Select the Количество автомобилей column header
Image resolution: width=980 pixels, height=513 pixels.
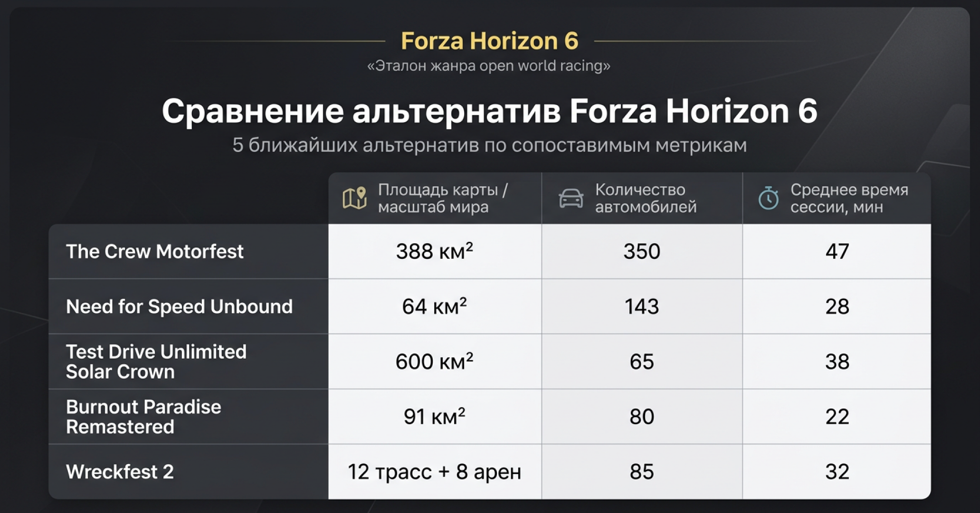[x=642, y=198]
